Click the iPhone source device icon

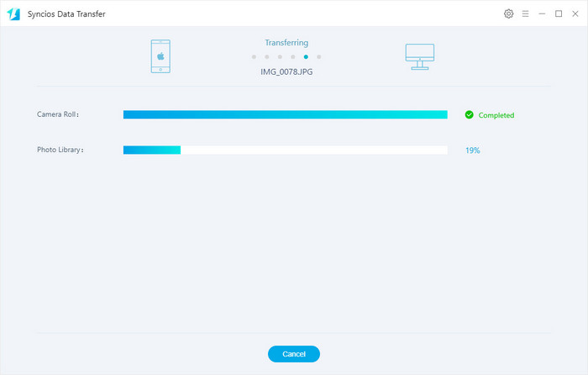click(x=160, y=56)
